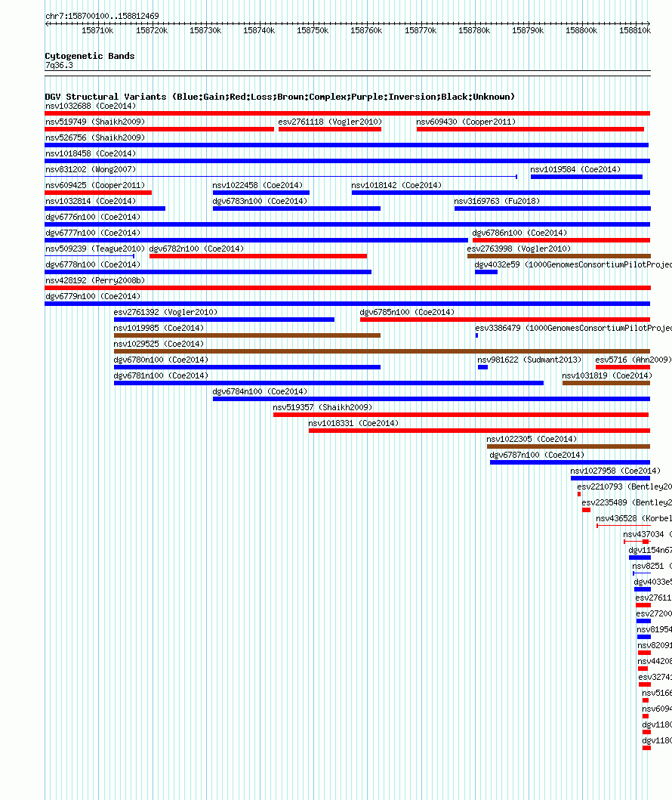This screenshot has height=800, width=672.
Task: Select esv2761392 (Vogler2010) label
Action: tap(165, 312)
